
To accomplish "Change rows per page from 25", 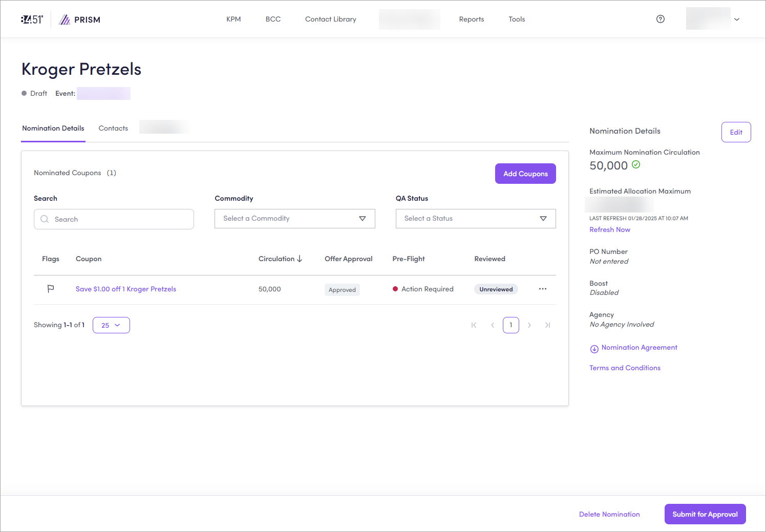I will [x=111, y=325].
